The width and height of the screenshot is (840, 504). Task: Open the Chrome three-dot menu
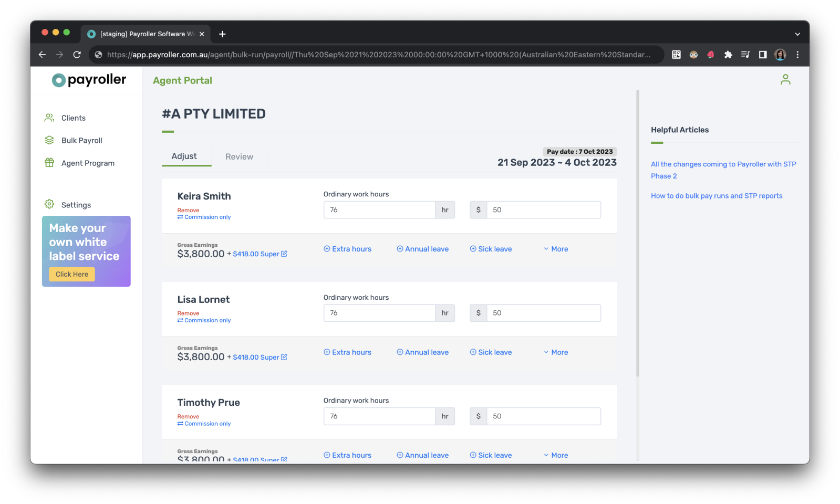[797, 55]
